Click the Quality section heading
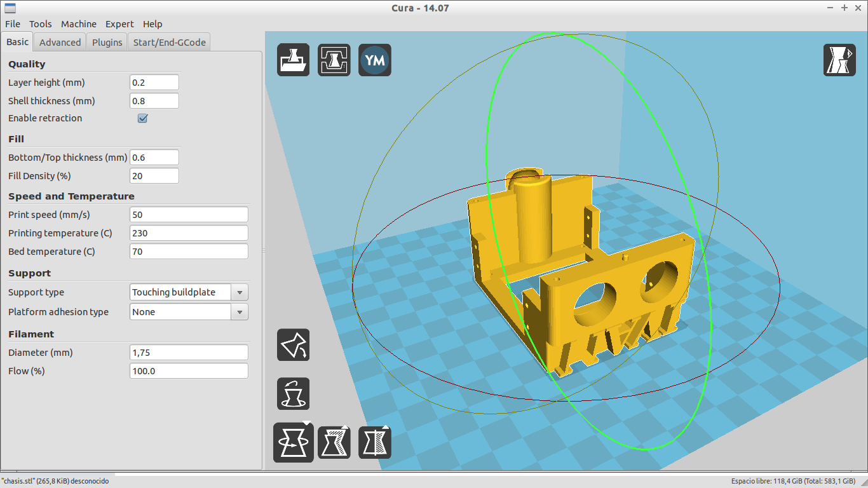Screen dimensions: 868x488 point(27,64)
